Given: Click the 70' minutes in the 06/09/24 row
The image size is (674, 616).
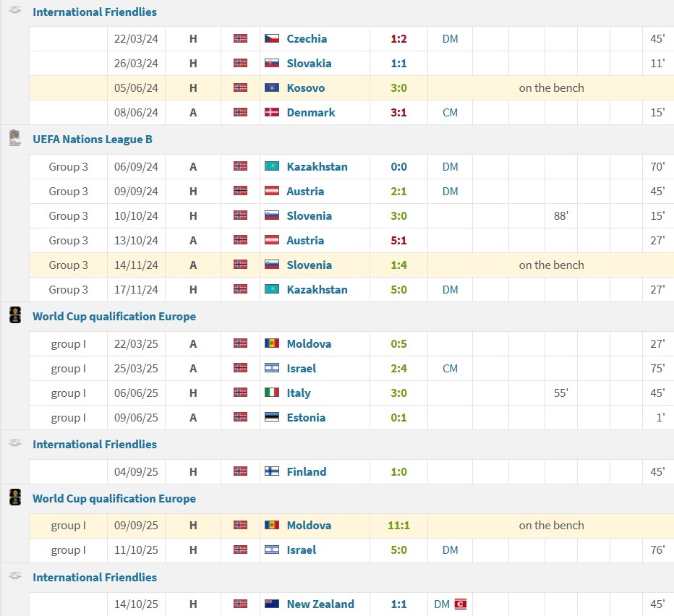Looking at the screenshot, I should [657, 166].
